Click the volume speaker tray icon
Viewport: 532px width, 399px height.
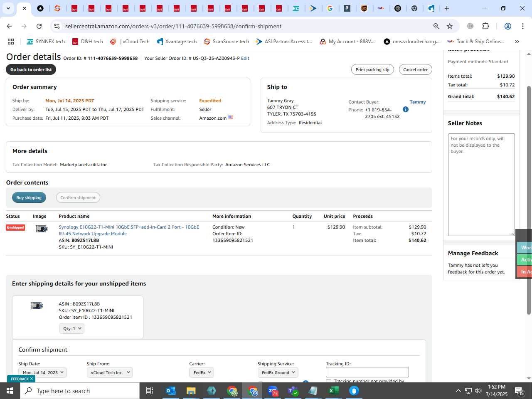pos(478,391)
